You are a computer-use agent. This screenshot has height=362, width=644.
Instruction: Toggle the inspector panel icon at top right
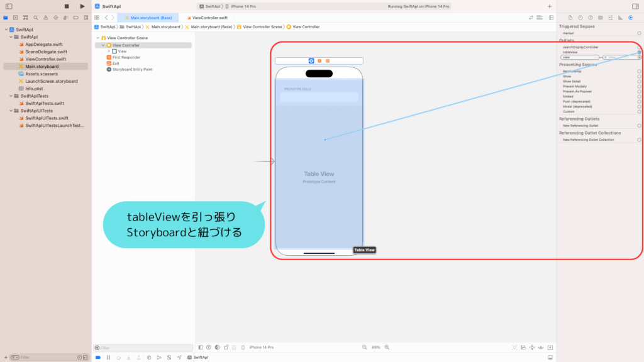pos(635,6)
